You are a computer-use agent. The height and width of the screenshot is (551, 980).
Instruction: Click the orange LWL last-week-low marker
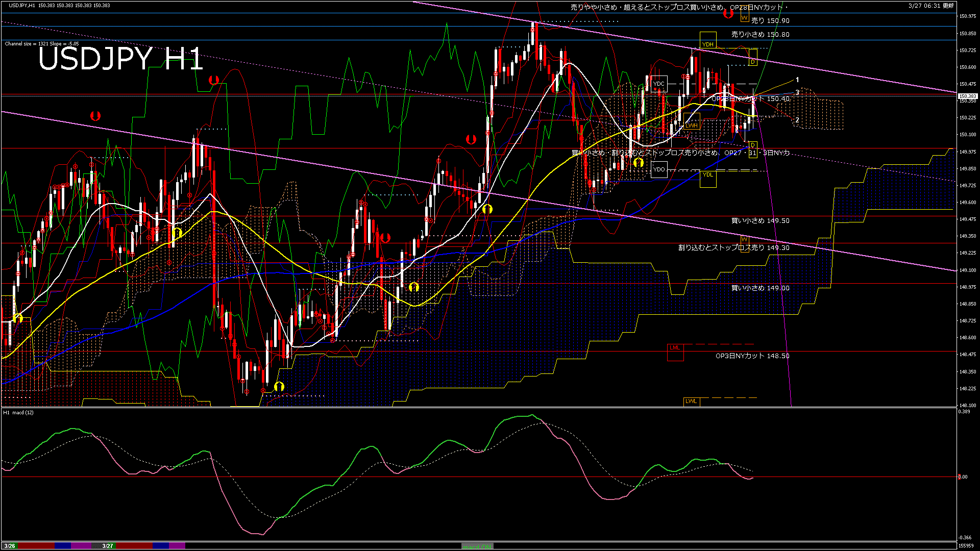pos(691,401)
